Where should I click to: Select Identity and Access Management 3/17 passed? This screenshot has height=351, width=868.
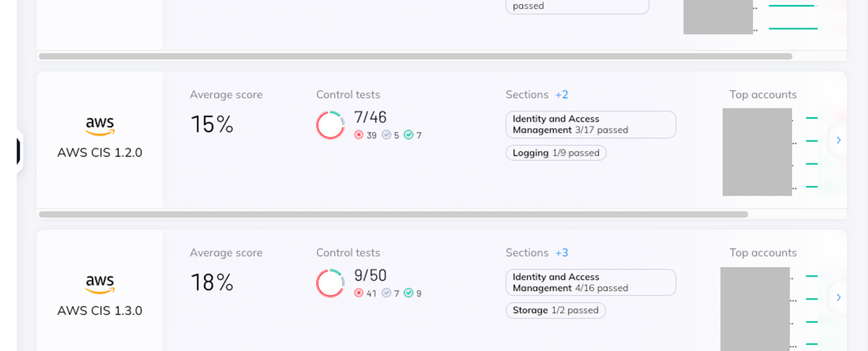[x=590, y=124]
